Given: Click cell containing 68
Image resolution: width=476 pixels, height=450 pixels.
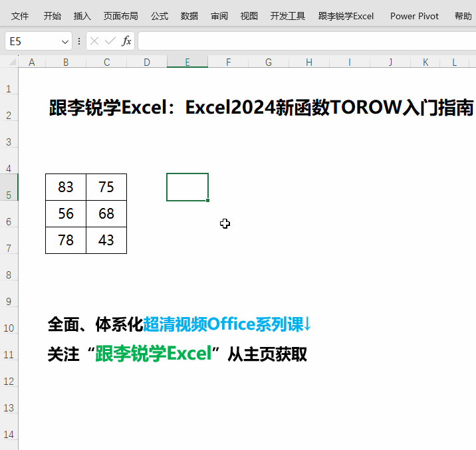Looking at the screenshot, I should (x=106, y=213).
